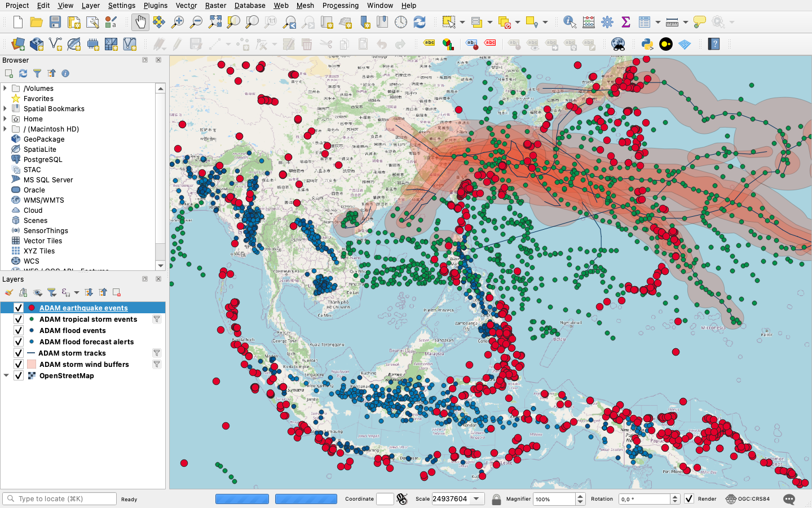
Task: Open the Select Features tool dropdown arrow
Action: tap(462, 22)
